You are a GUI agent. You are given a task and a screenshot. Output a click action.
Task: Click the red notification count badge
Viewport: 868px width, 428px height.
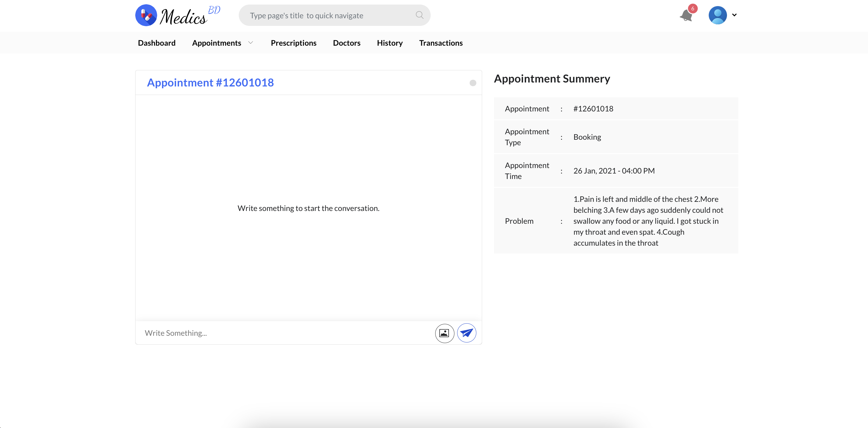(x=693, y=9)
